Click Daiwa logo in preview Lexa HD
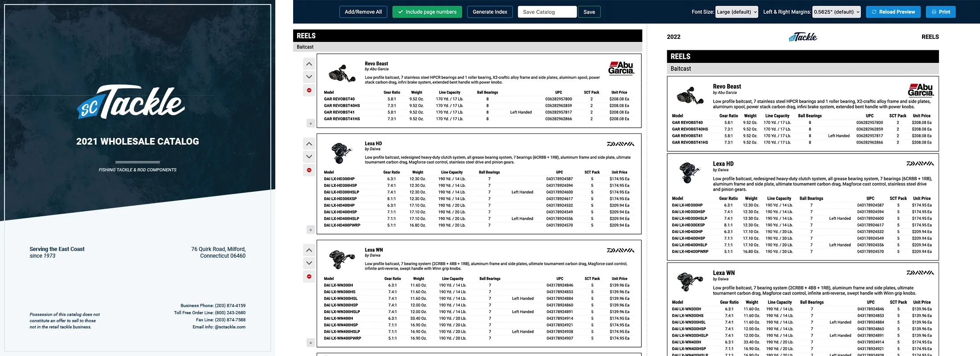The width and height of the screenshot is (980, 356). coord(920,164)
